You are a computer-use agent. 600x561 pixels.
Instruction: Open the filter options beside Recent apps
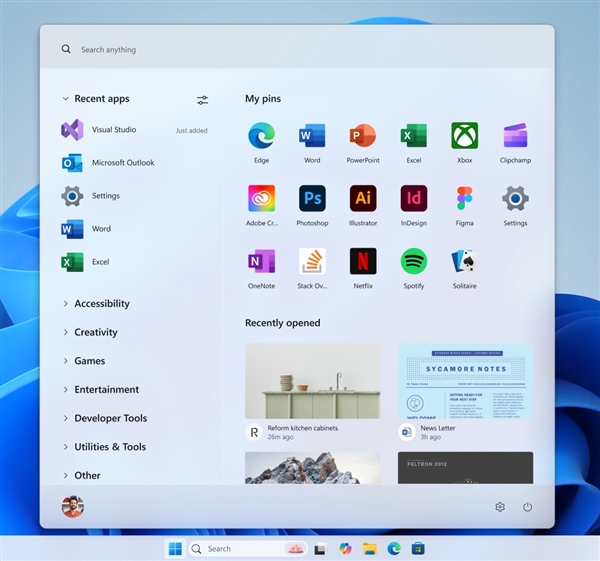coord(203,100)
